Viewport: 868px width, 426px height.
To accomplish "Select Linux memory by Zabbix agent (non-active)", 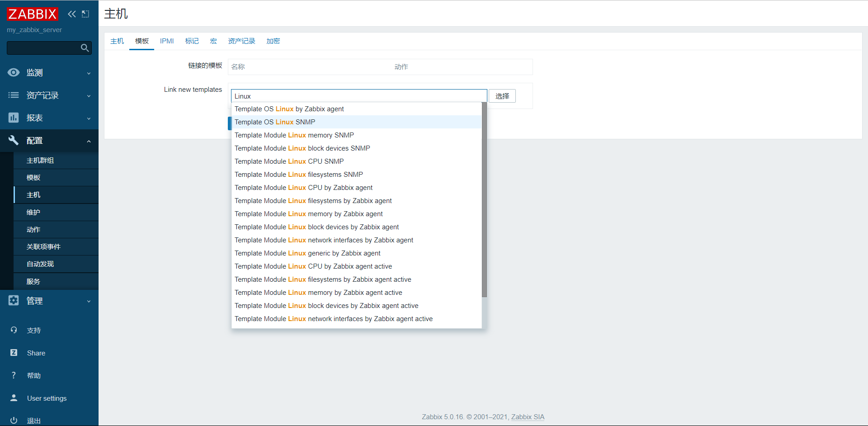I will tap(356, 214).
